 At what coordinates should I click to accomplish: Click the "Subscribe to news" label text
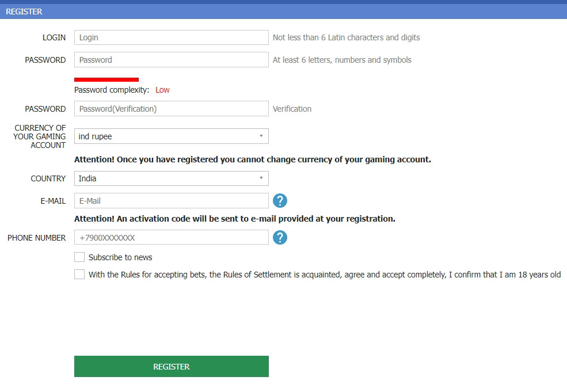pyautogui.click(x=120, y=257)
